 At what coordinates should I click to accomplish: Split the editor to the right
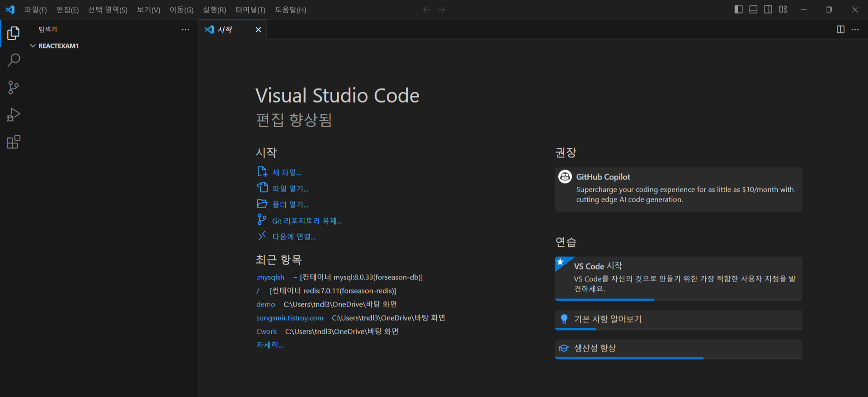[840, 29]
